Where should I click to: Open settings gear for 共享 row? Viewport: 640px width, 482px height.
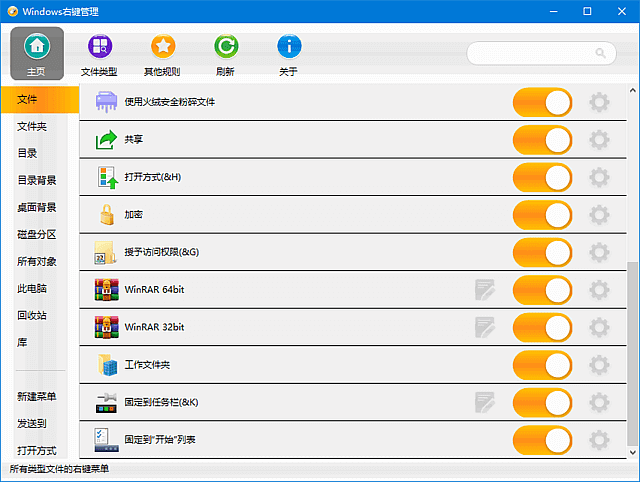[599, 140]
